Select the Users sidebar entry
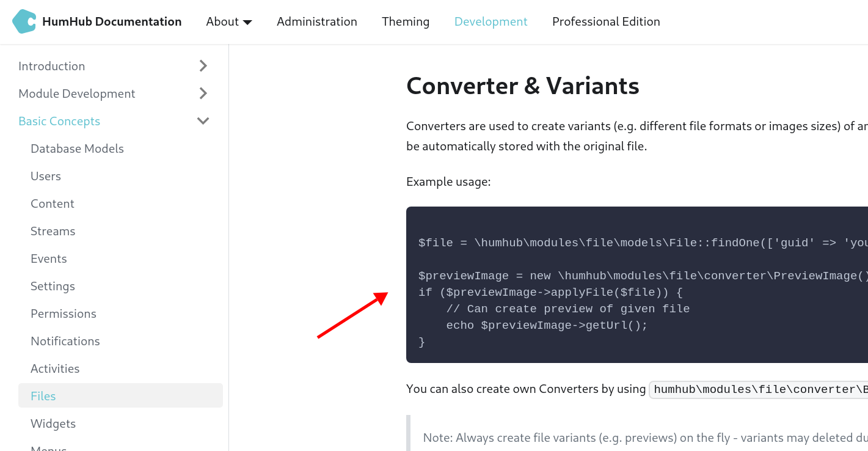 (46, 176)
